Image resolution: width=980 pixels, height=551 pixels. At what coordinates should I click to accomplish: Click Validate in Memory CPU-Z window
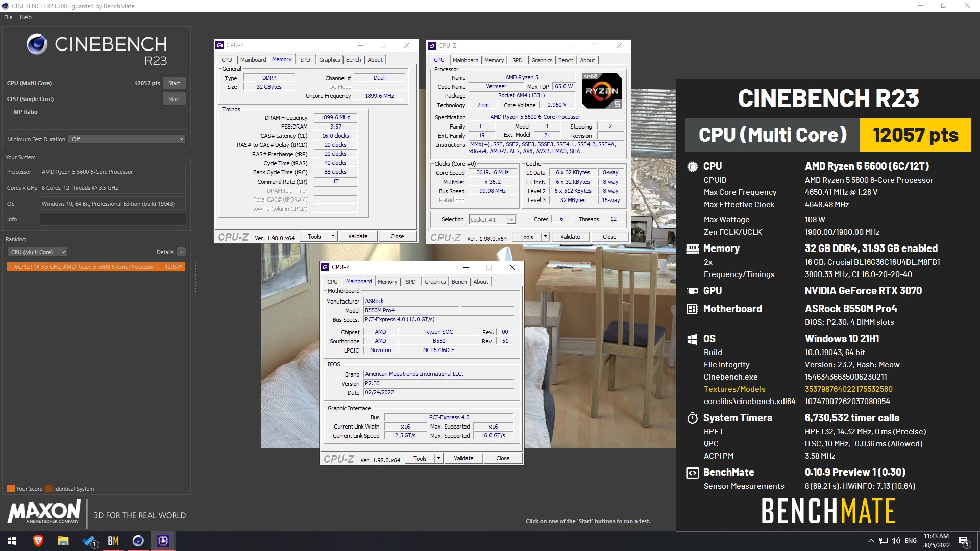pyautogui.click(x=358, y=236)
